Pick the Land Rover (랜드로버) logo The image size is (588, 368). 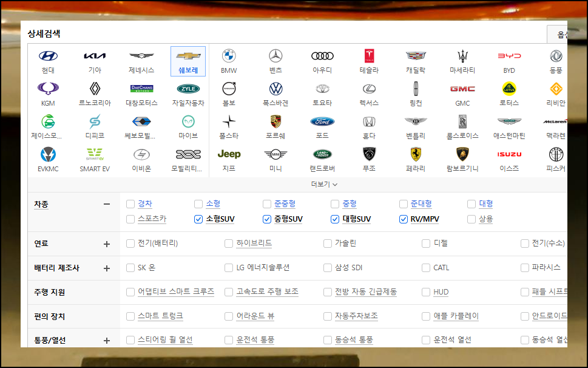(322, 154)
